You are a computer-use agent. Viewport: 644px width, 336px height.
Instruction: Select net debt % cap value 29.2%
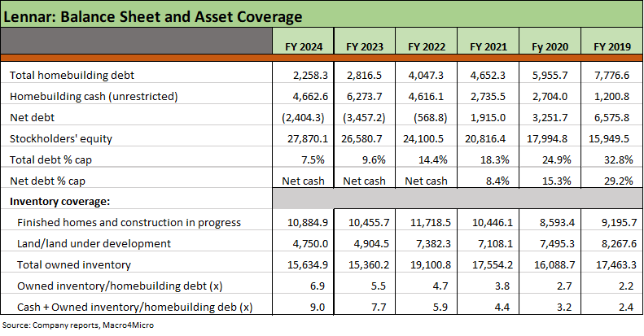point(618,181)
